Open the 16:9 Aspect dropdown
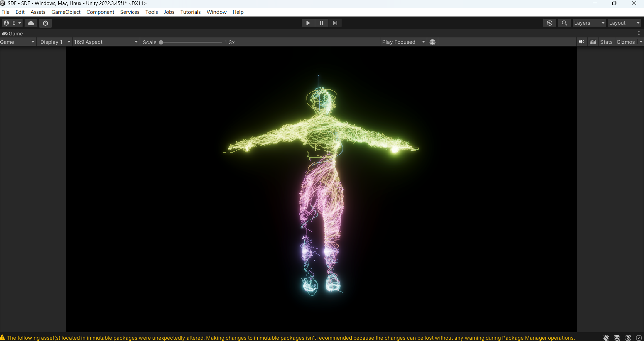 [106, 42]
